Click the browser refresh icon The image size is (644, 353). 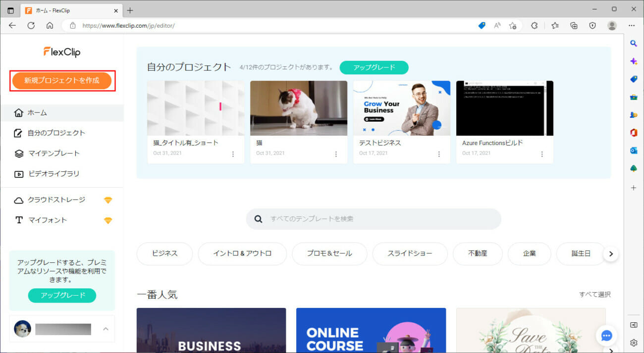pos(31,25)
